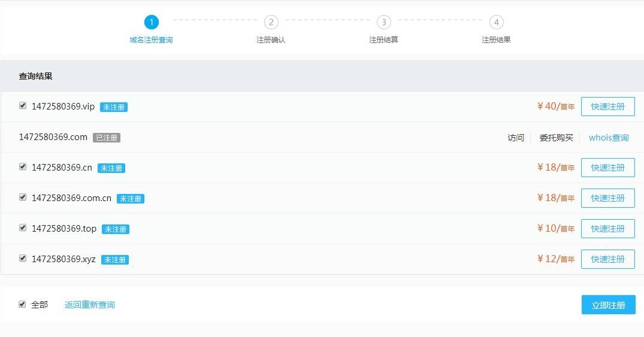Image resolution: width=644 pixels, height=337 pixels.
Task: Click 快速注册 for the ¥12 .xyz domain
Action: pos(608,259)
